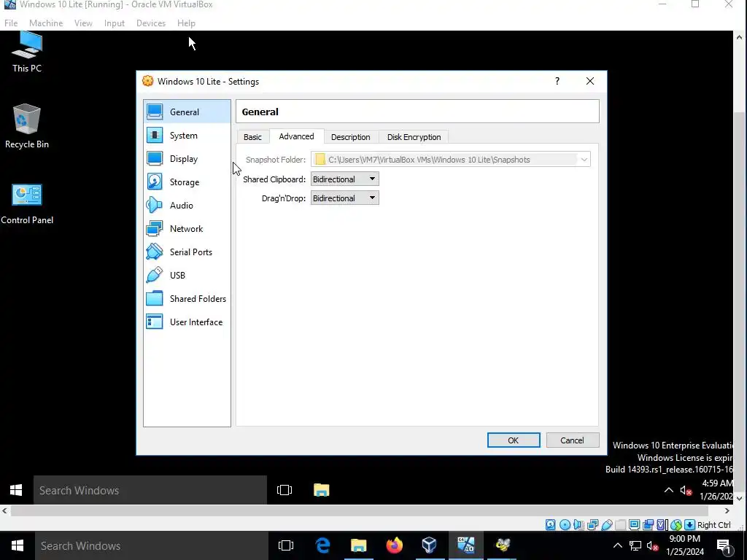747x560 pixels.
Task: Click bee application icon on host taskbar
Action: click(503, 545)
